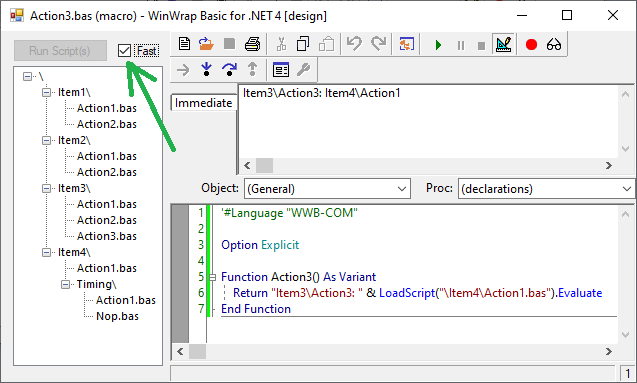This screenshot has width=637, height=383.
Task: Collapse the root backslash tree node
Action: (27, 76)
